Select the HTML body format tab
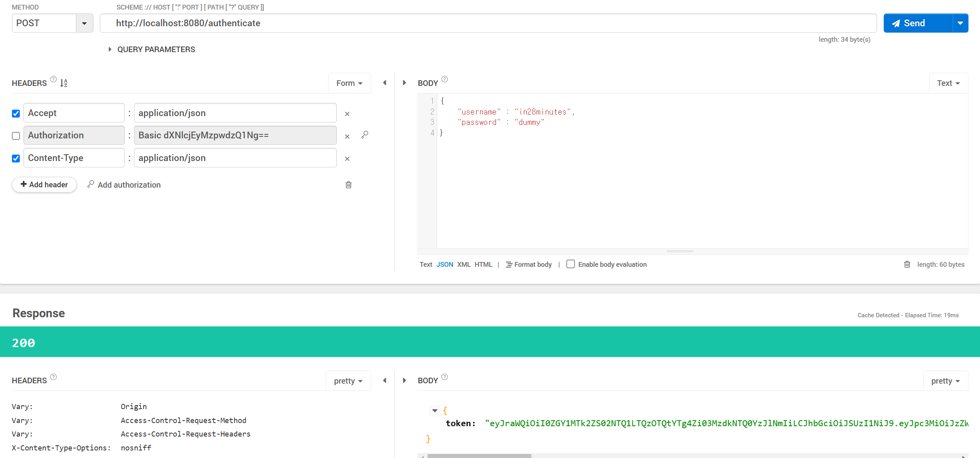This screenshot has height=458, width=980. point(483,264)
